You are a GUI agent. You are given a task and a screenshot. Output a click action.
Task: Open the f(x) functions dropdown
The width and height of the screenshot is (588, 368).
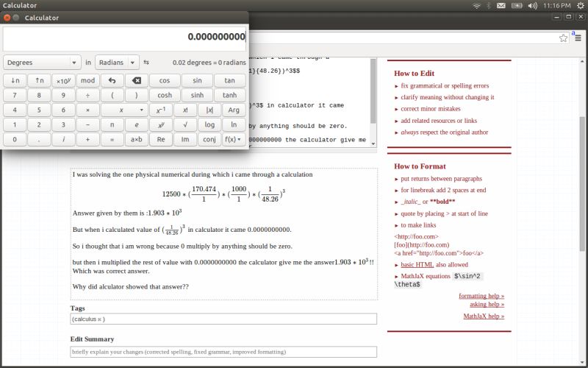point(234,139)
